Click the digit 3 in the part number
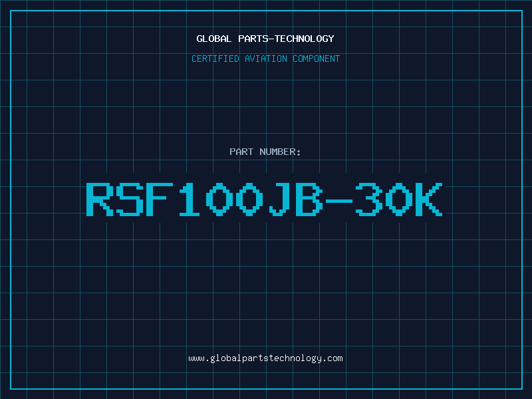Image resolution: width=532 pixels, height=399 pixels. (x=369, y=199)
